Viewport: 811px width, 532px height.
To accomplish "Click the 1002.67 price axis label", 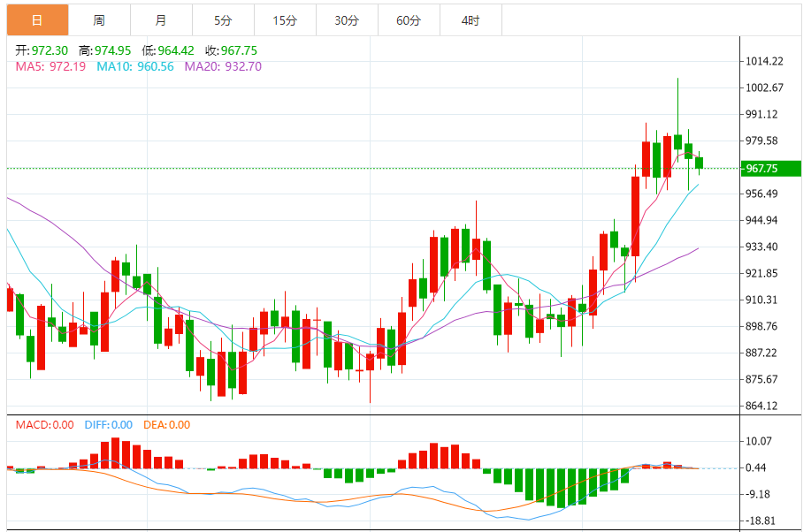I will [764, 87].
